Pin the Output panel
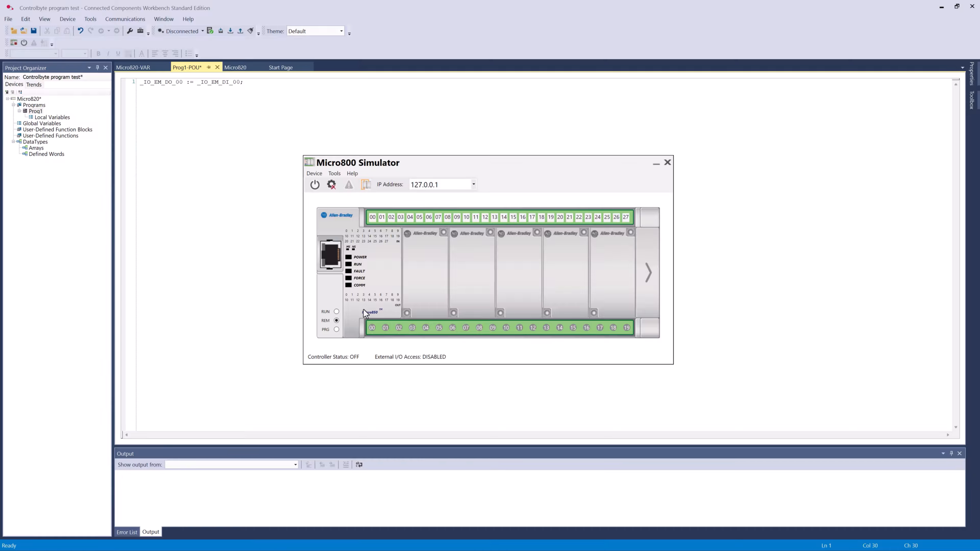980x551 pixels. pos(951,453)
